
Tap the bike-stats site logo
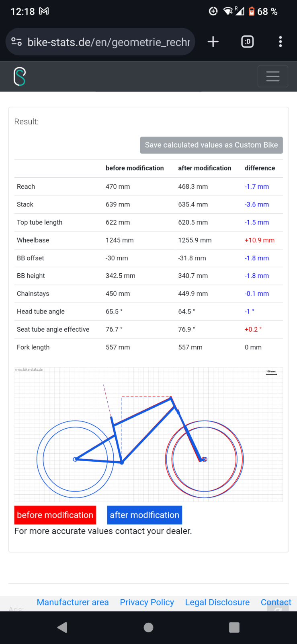click(20, 76)
